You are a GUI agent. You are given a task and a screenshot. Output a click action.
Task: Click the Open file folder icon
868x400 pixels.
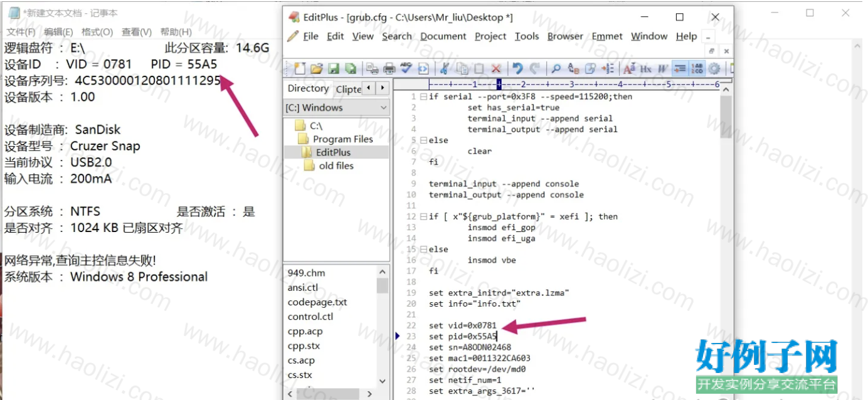(x=317, y=68)
